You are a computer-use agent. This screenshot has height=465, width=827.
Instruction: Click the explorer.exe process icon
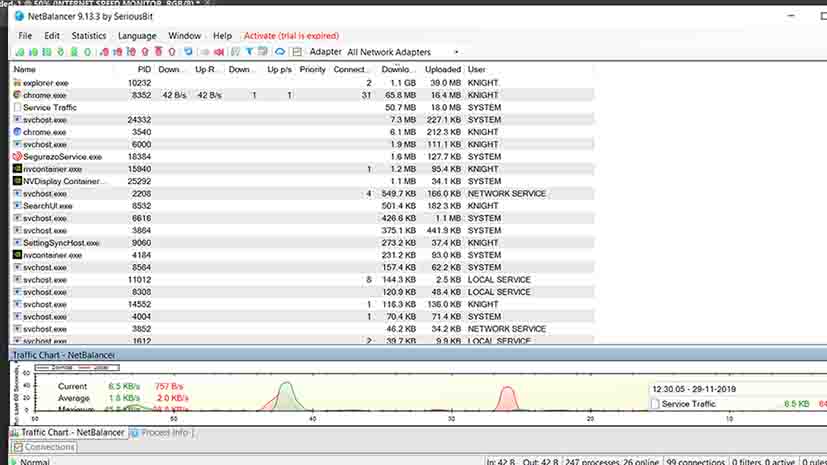(x=17, y=83)
